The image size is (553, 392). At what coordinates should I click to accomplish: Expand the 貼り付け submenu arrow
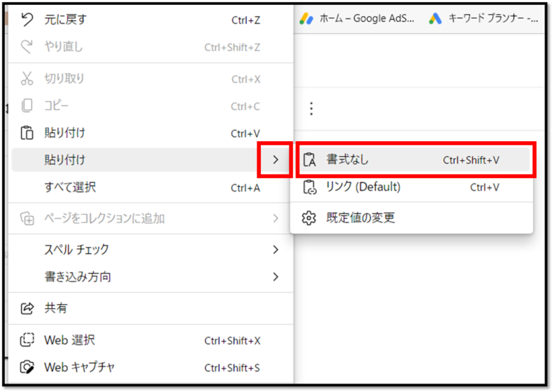[275, 160]
